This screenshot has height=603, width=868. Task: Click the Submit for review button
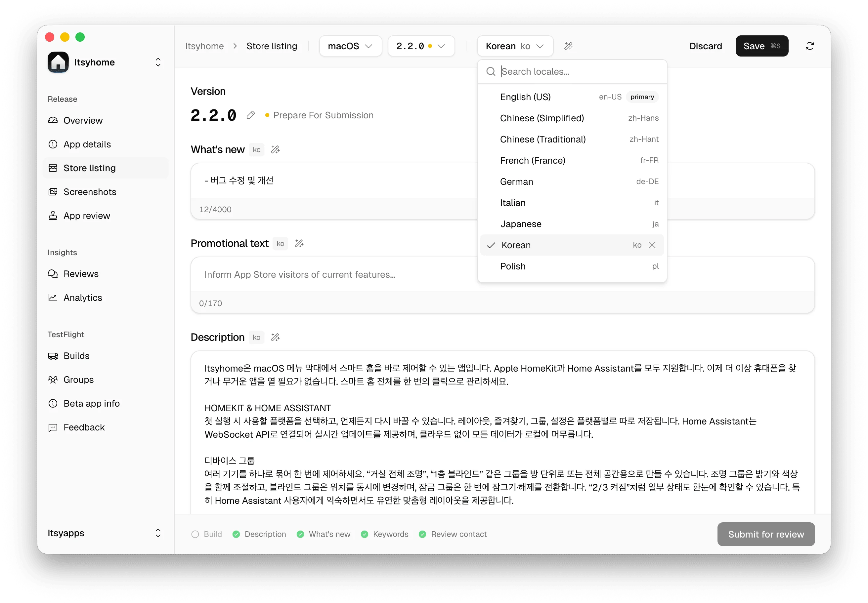click(766, 534)
